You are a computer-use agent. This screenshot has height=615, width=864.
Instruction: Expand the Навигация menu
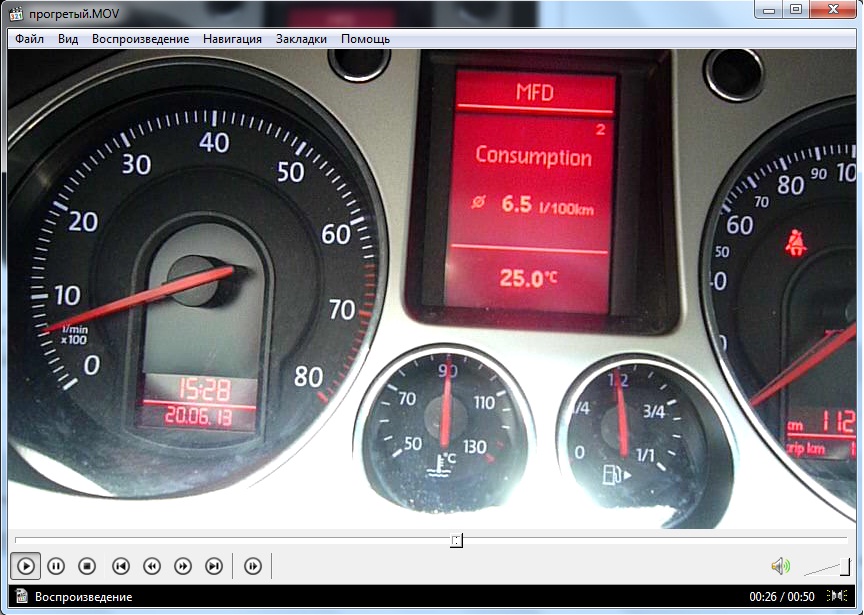[x=232, y=39]
